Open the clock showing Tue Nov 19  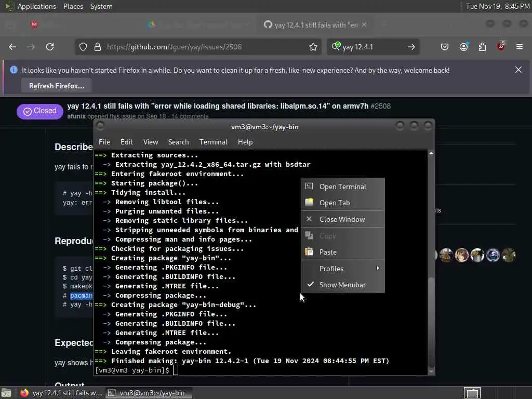click(x=497, y=6)
